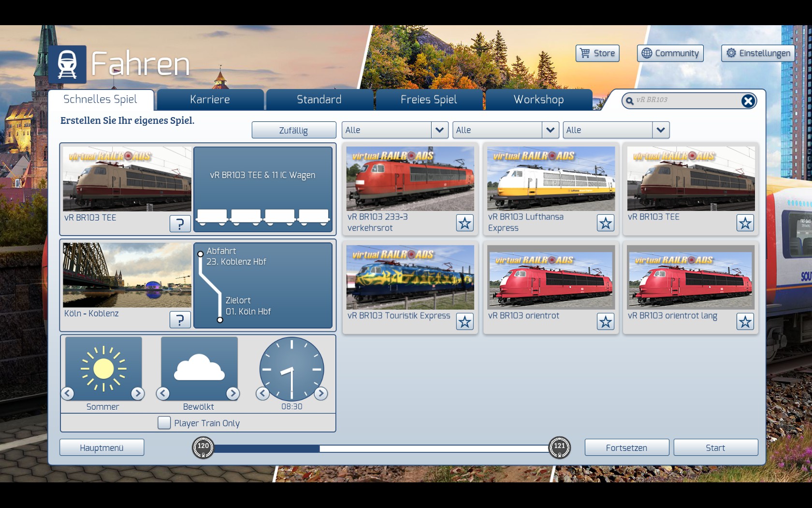Screen dimensions: 812x508
Task: Click the Start button
Action: coord(716,448)
